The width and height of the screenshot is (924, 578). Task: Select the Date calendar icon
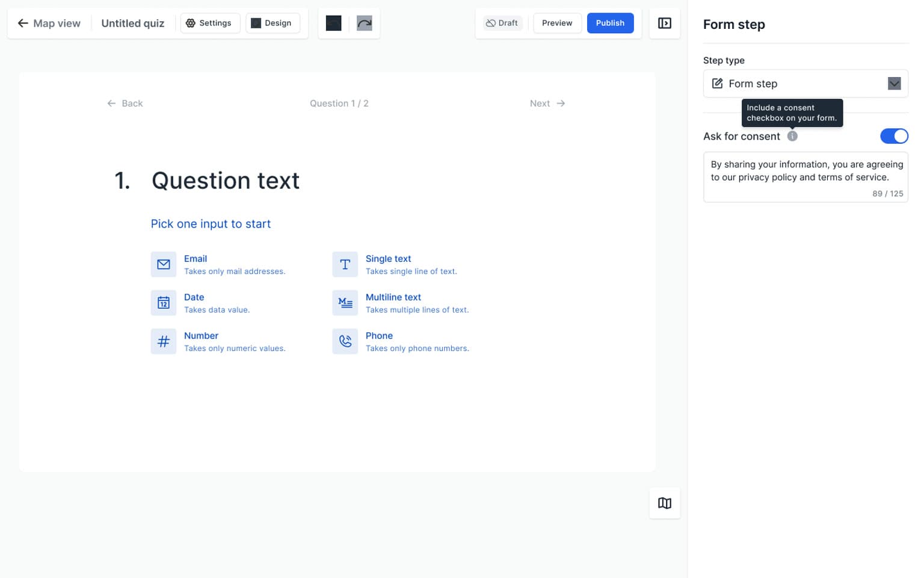point(164,303)
